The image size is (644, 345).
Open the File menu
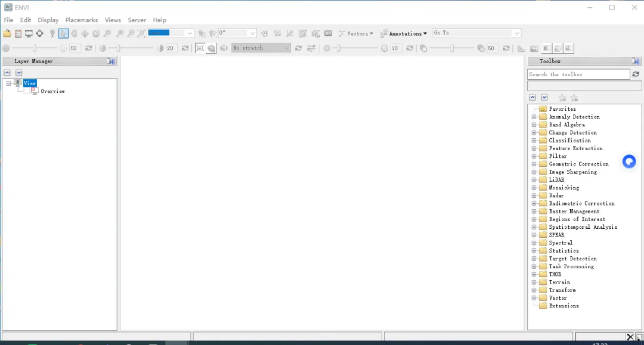coord(8,20)
